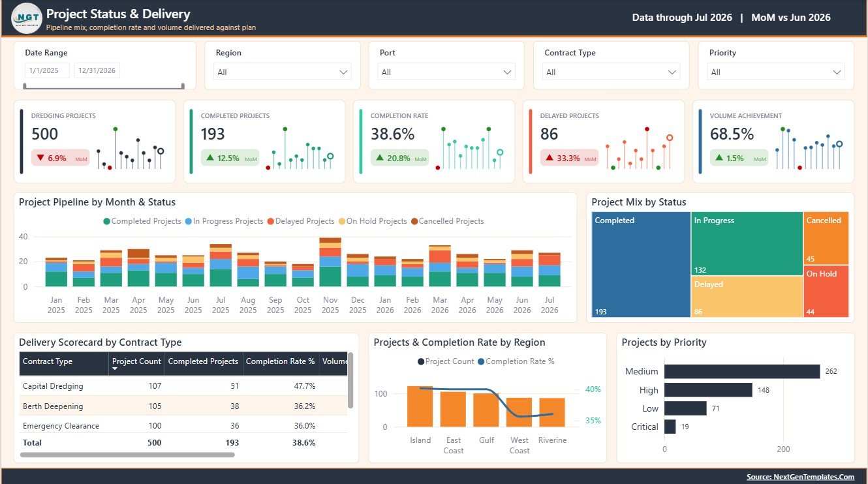
Task: Click the red up-arrow on Delayed Projects badge
Action: coord(550,158)
